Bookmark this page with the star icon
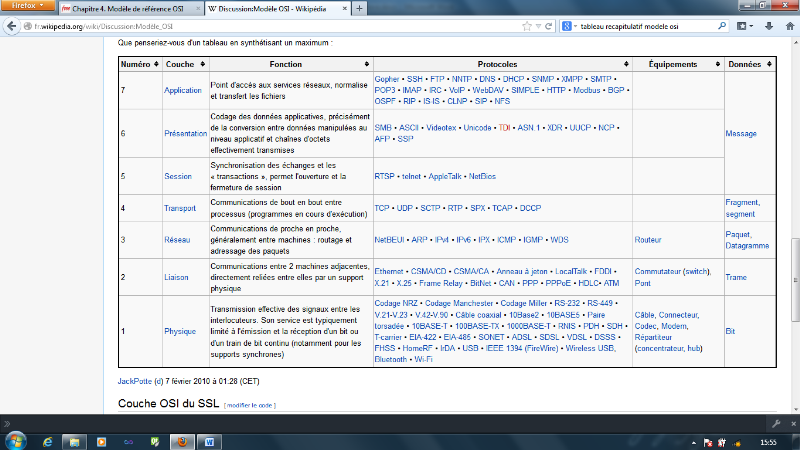 tap(527, 26)
